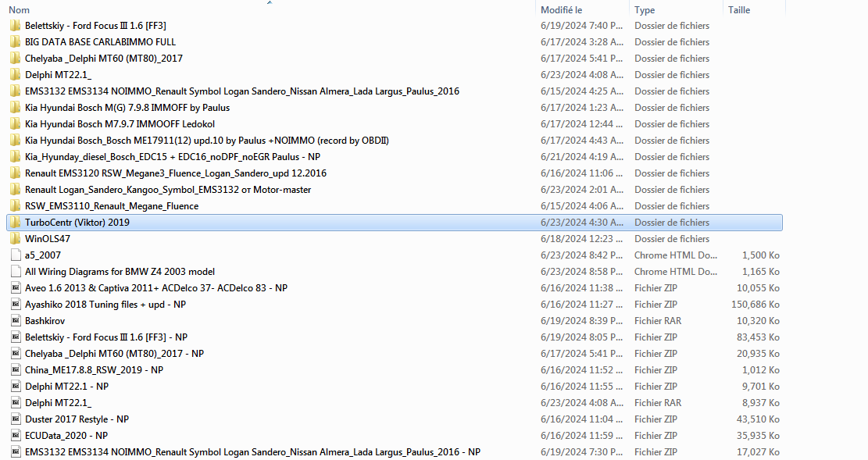Select the Kia Hyundai Bosch M(G) 7.9.8 IMMOFF folder icon
The height and width of the screenshot is (460, 868).
tap(16, 108)
